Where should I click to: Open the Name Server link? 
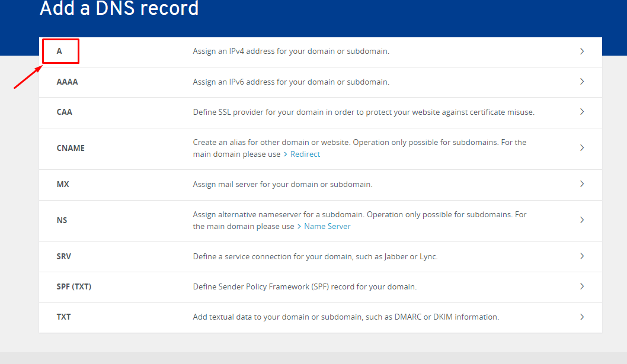tap(327, 226)
